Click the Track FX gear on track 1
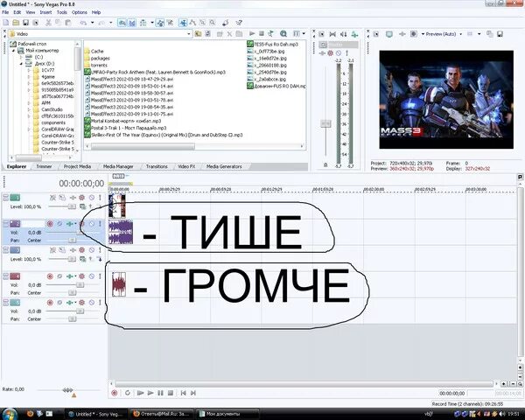This screenshot has width=525, height=420. [x=81, y=198]
